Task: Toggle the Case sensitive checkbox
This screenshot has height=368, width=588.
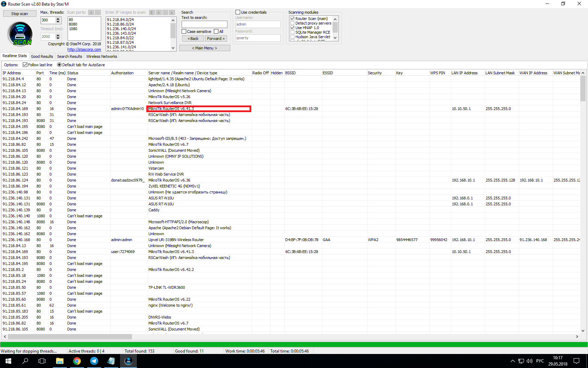Action: (x=184, y=32)
